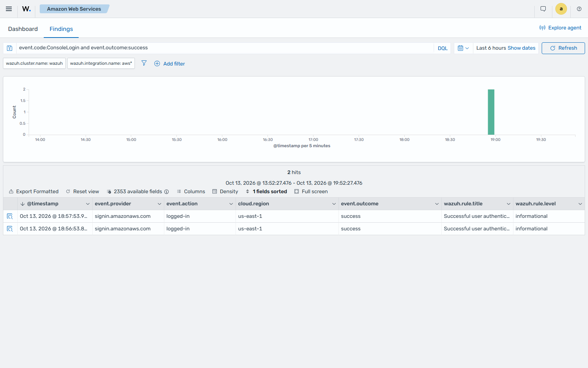The image size is (588, 368).
Task: Click the wazuh.cluster.name: wazuh filter pill
Action: (35, 63)
